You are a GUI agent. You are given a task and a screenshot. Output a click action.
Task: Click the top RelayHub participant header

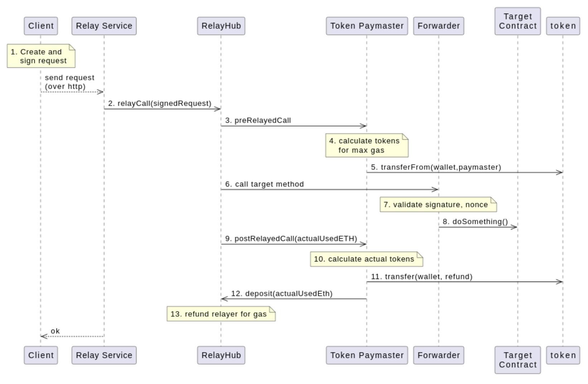(221, 26)
